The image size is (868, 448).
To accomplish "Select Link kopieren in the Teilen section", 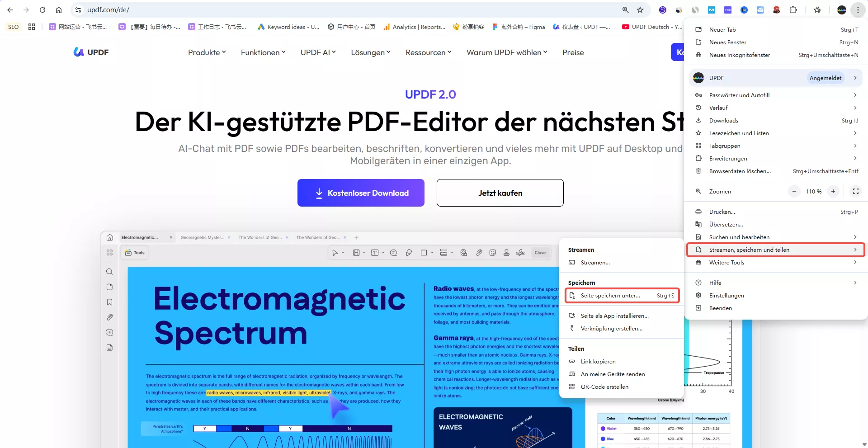I will (622, 361).
